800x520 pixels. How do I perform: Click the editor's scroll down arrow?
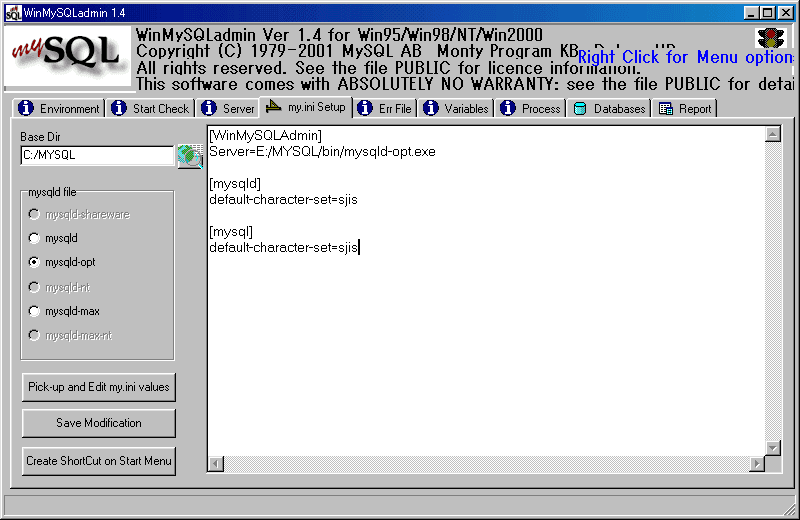pos(773,448)
